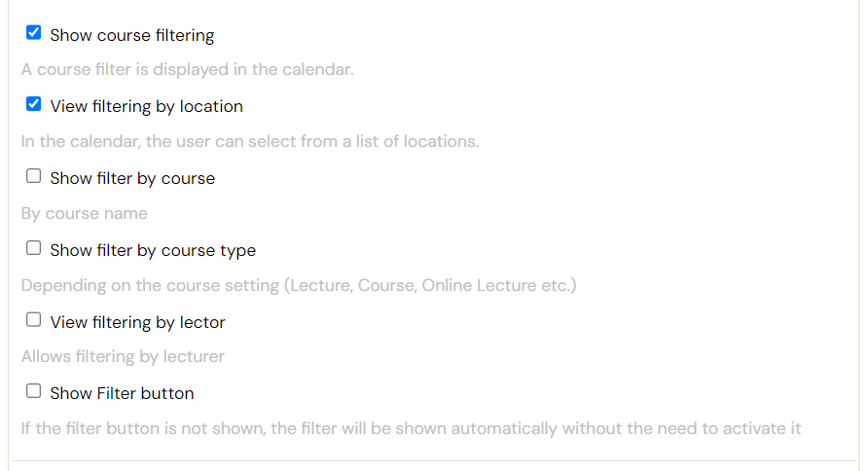Uncheck the Show course filtering checkbox
Image resolution: width=868 pixels, height=471 pixels.
pos(34,33)
